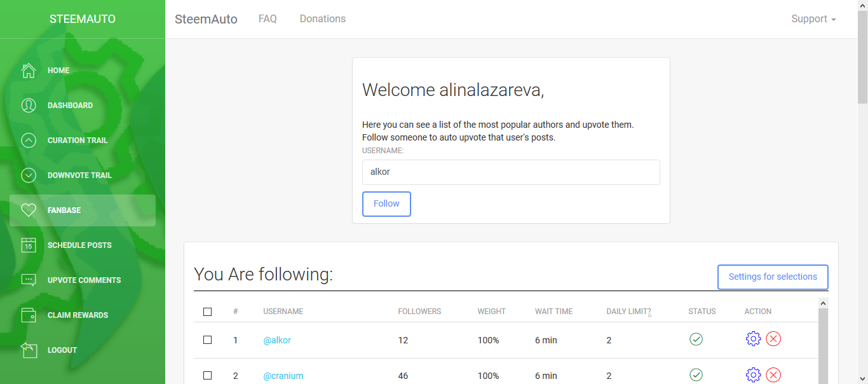Go to Donations page
868x384 pixels.
click(x=323, y=19)
